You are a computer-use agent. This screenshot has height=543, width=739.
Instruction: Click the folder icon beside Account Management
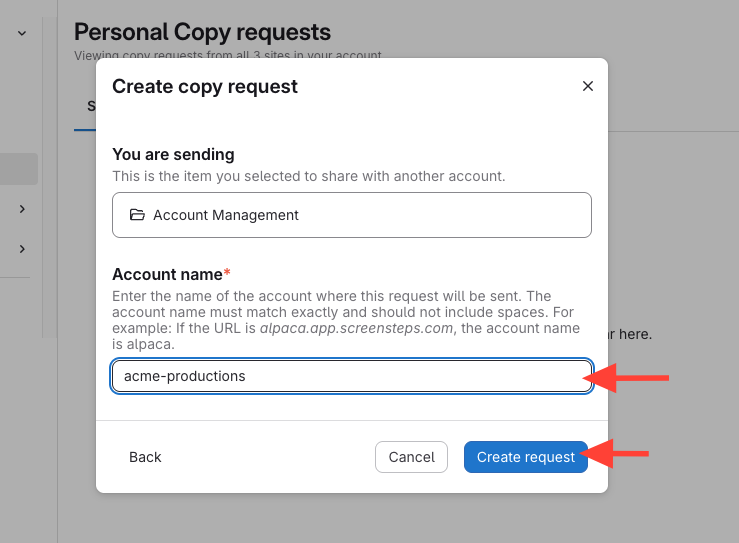tap(137, 215)
